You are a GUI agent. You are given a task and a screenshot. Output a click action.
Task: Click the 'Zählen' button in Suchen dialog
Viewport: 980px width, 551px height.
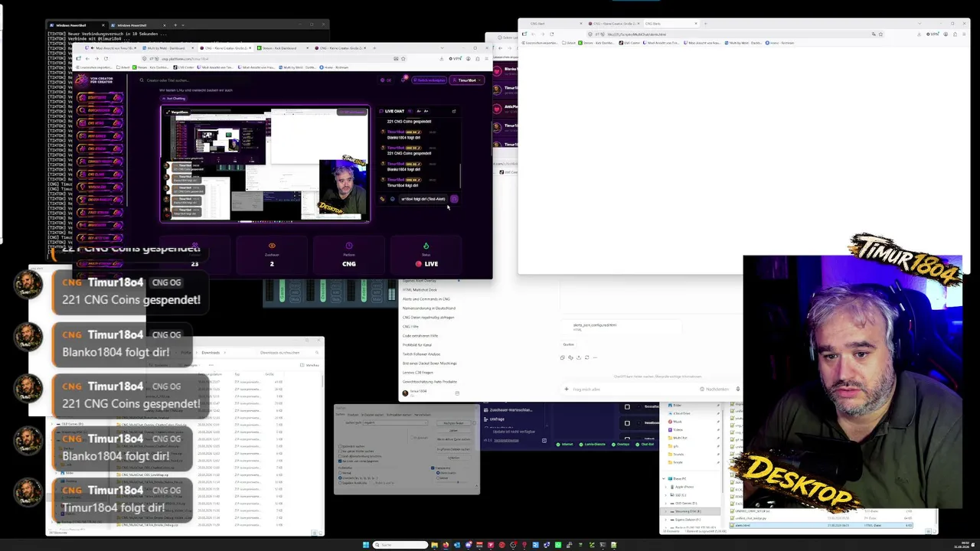tap(454, 431)
